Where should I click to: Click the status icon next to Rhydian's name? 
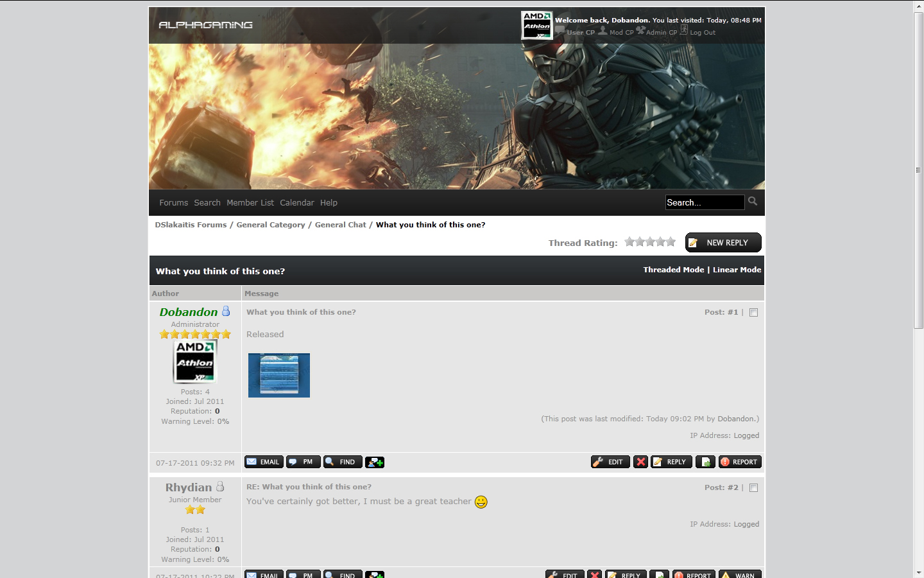coord(220,487)
